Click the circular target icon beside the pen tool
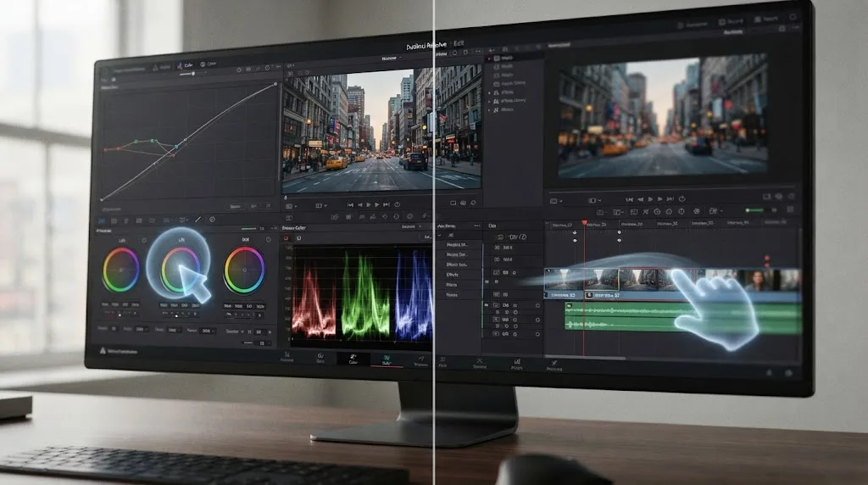Screen dimensions: 868x485 point(212,220)
